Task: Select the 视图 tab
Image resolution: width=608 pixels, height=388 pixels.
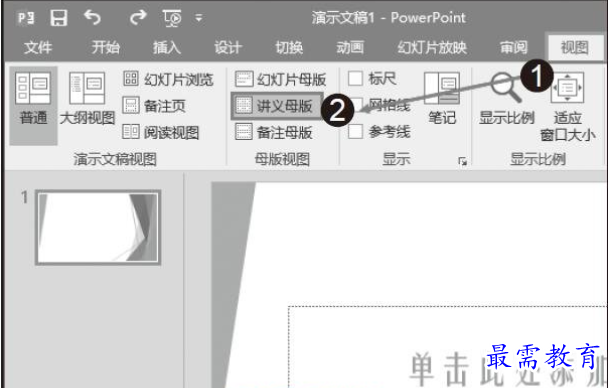Action: (x=574, y=48)
